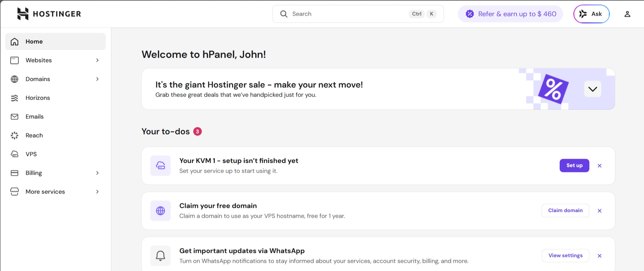The height and width of the screenshot is (271, 644).
Task: Click the 'Welcome to hPanel, John!' heading
Action: (204, 55)
